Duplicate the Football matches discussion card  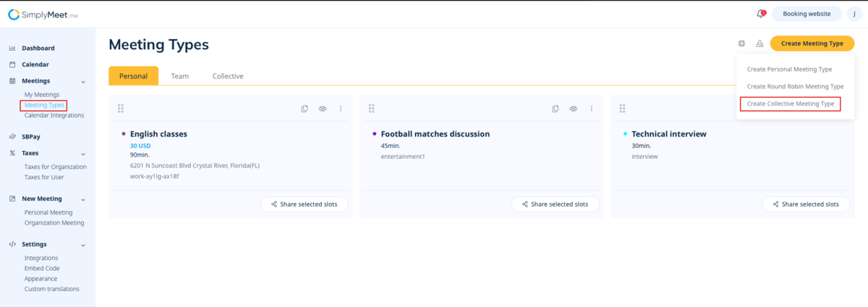tap(555, 108)
